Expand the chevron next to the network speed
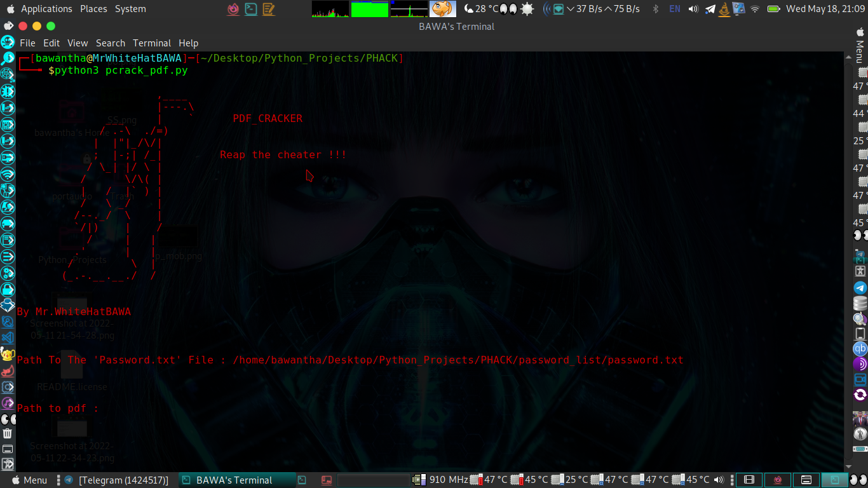Screen dimensions: 868x488 click(570, 9)
